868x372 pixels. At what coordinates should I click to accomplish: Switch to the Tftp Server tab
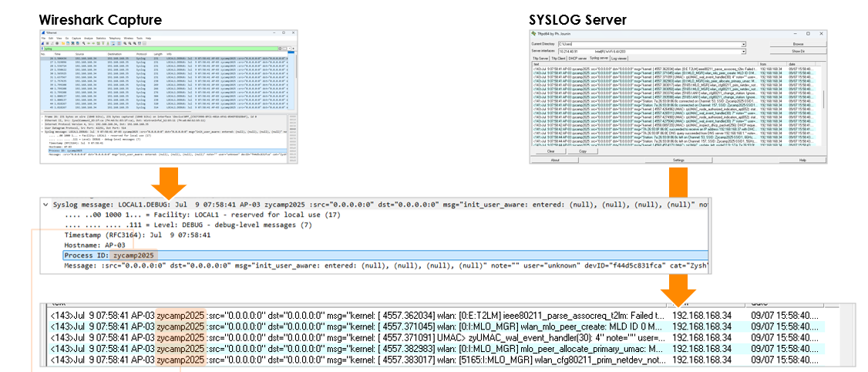pyautogui.click(x=540, y=58)
